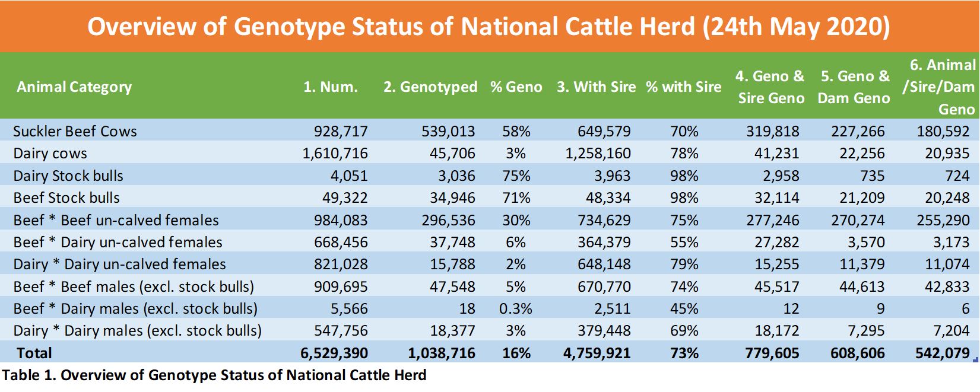The height and width of the screenshot is (392, 980).
Task: Select the '3. With Sire' column header
Action: (596, 87)
